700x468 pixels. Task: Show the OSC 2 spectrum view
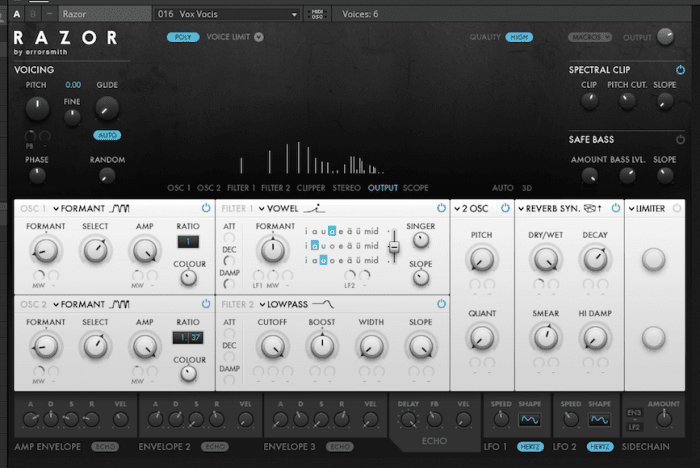pyautogui.click(x=208, y=188)
